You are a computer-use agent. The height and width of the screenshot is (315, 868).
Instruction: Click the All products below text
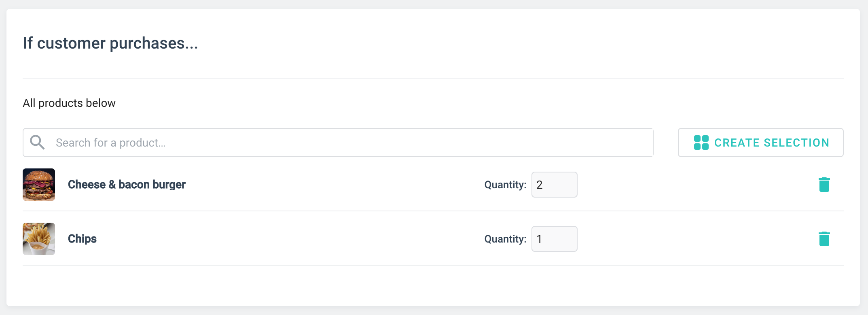(x=69, y=103)
